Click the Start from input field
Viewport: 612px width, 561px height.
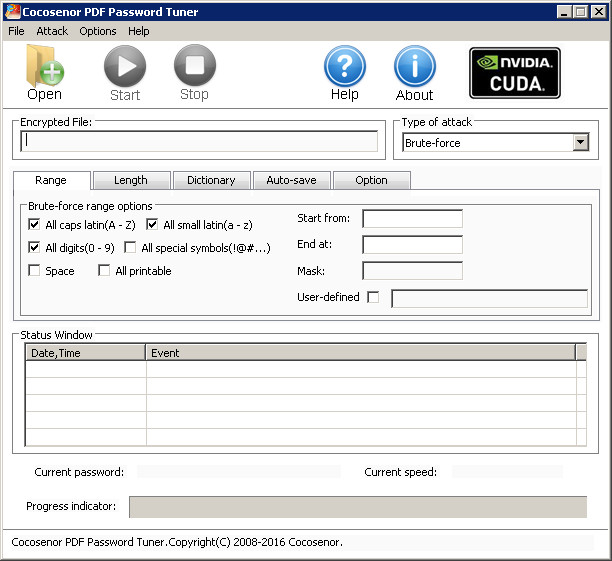pyautogui.click(x=413, y=219)
